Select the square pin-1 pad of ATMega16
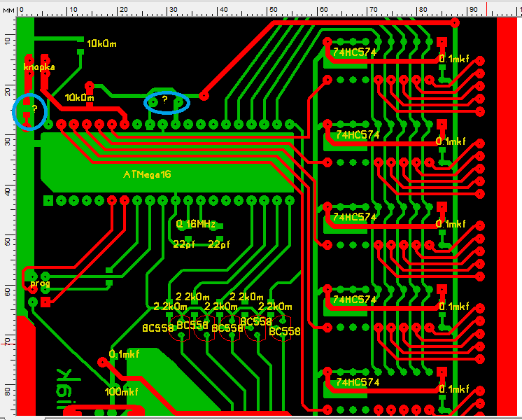This screenshot has width=522, height=420. point(48,200)
